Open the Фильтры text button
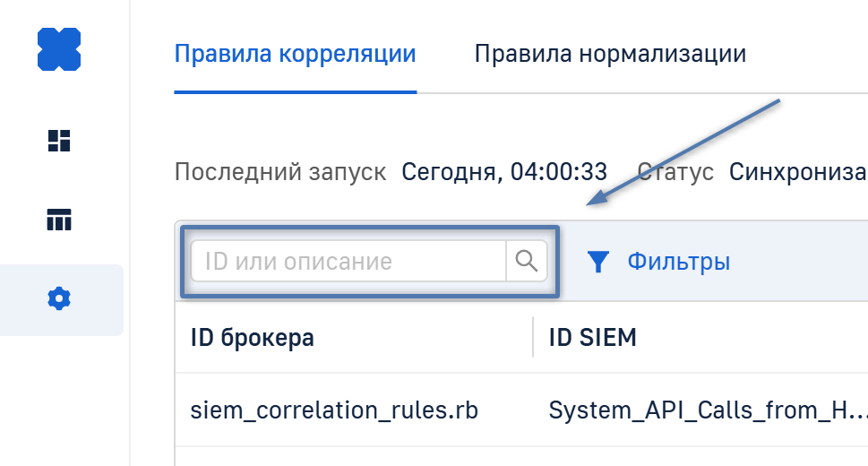This screenshot has height=466, width=868. (678, 262)
